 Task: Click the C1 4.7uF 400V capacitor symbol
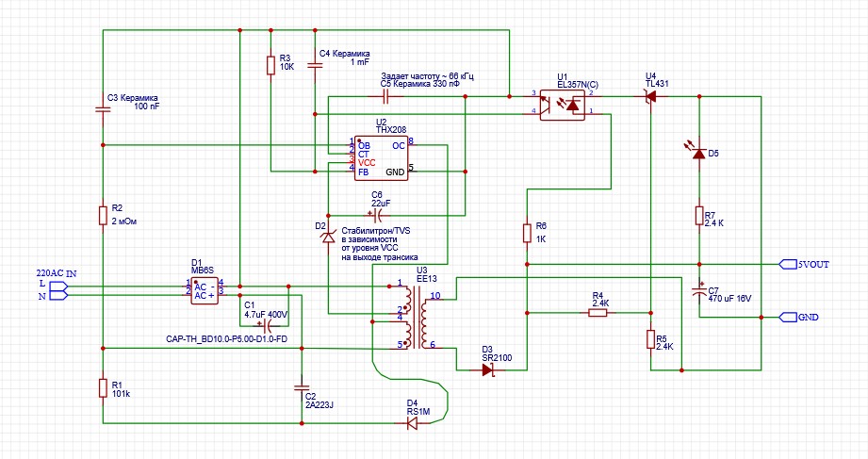click(267, 325)
